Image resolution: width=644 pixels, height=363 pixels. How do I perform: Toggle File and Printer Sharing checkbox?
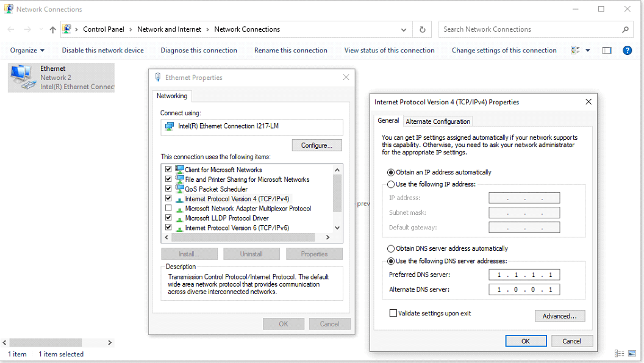[168, 179]
